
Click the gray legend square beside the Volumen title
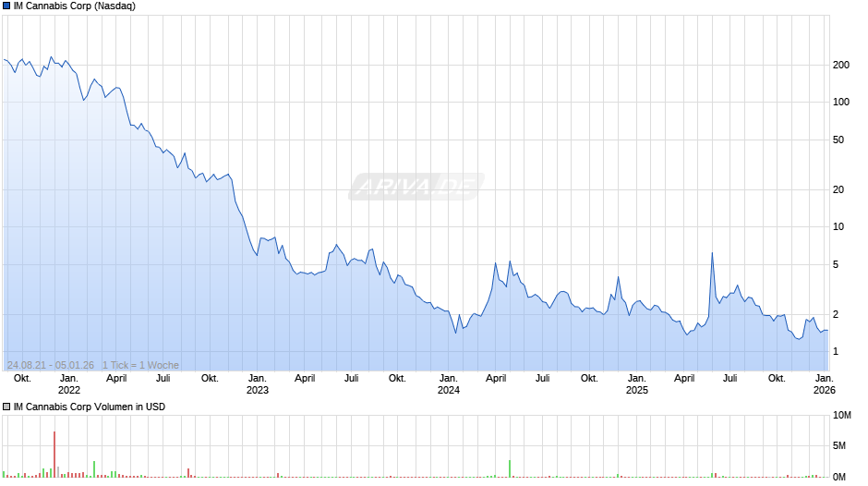6,407
